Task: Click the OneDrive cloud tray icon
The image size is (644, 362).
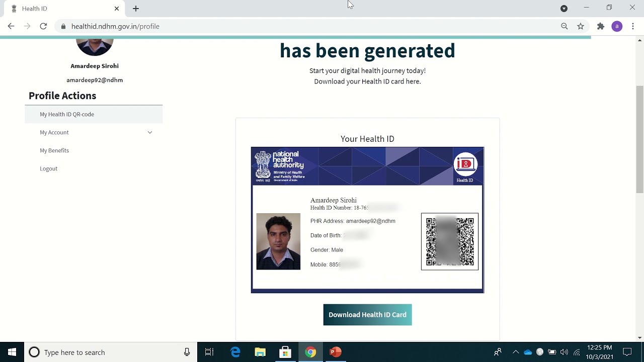Action: [x=528, y=352]
